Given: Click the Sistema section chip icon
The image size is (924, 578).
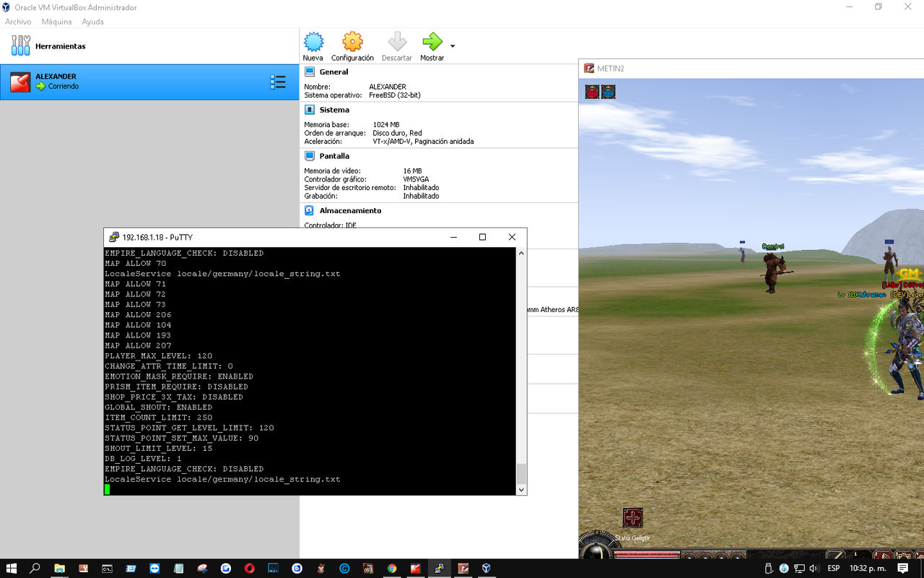Looking at the screenshot, I should [x=310, y=110].
